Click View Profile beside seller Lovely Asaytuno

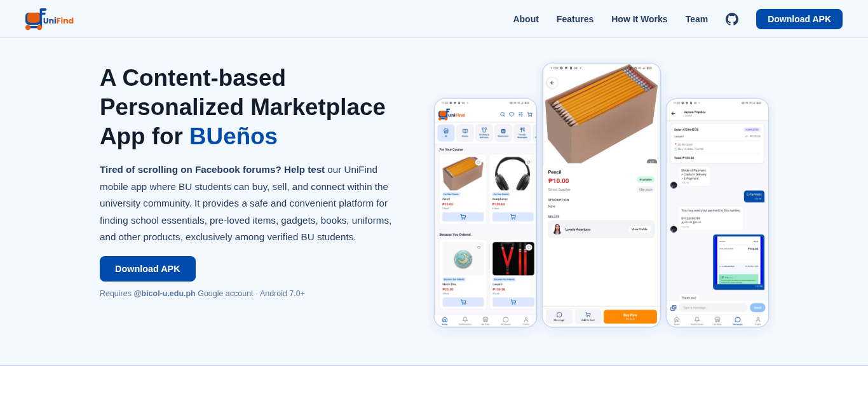[x=640, y=229]
